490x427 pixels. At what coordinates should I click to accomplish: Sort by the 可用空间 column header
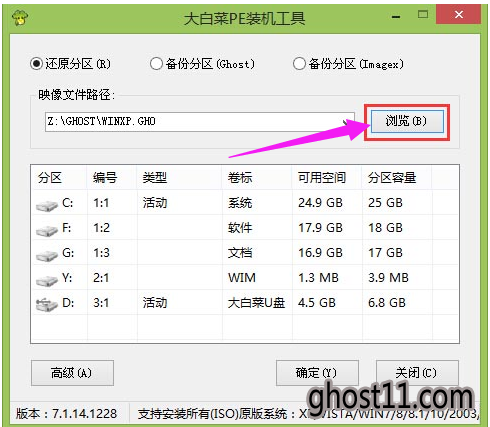[x=327, y=178]
